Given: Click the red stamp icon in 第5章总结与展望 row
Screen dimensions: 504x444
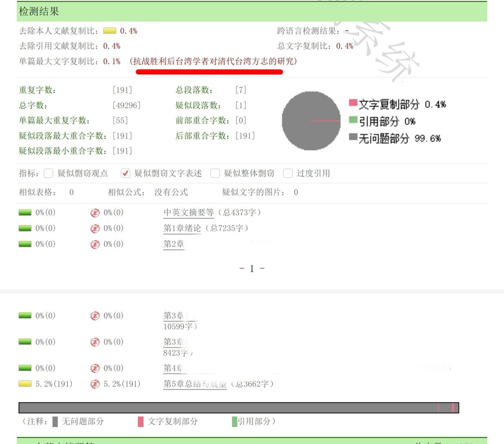Looking at the screenshot, I should 95,384.
